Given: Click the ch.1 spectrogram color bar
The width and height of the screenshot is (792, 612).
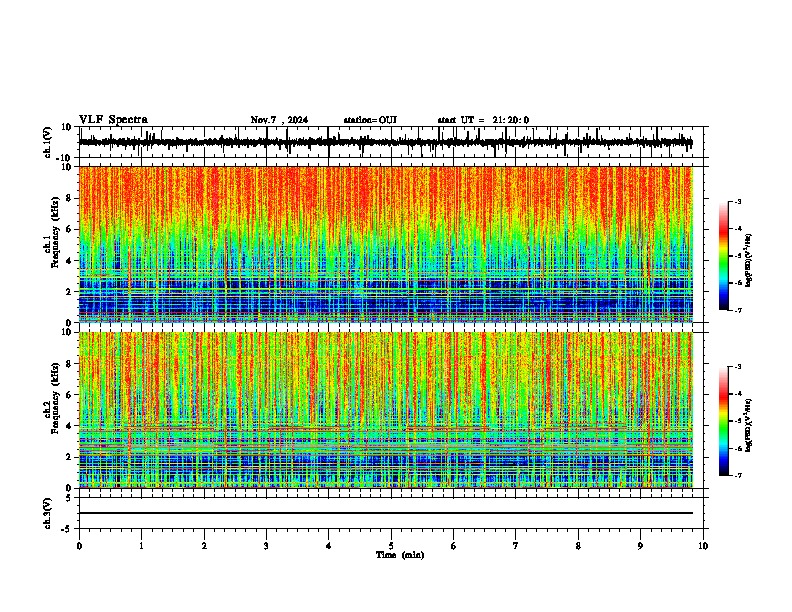Looking at the screenshot, I should click(x=723, y=256).
